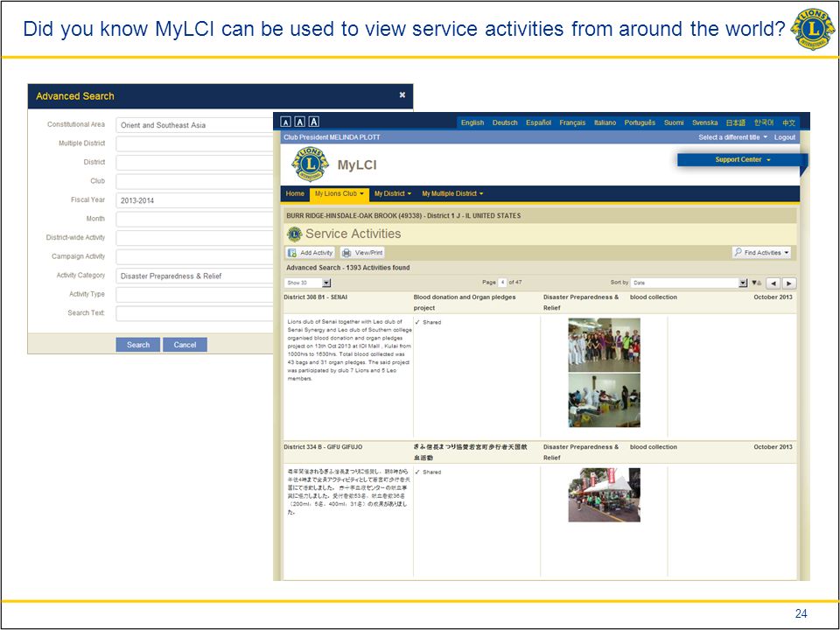Click 1393 Activities found text

(x=378, y=268)
